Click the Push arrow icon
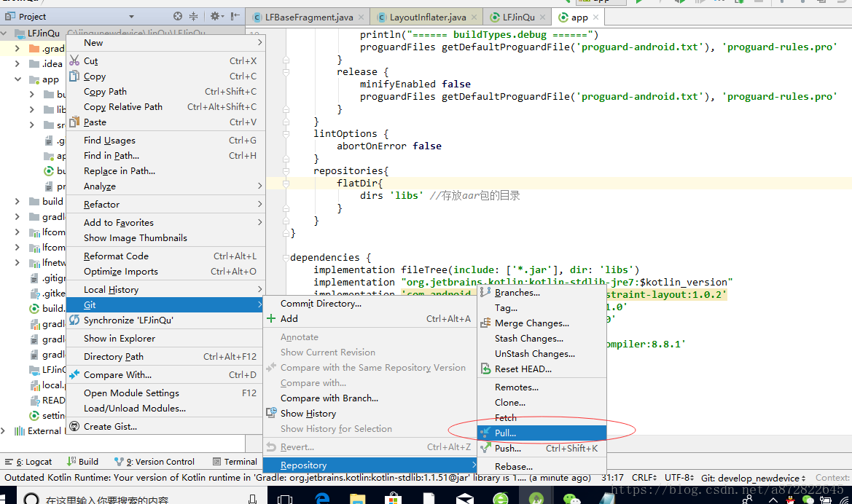Screen dimensions: 852x504 (x=485, y=448)
